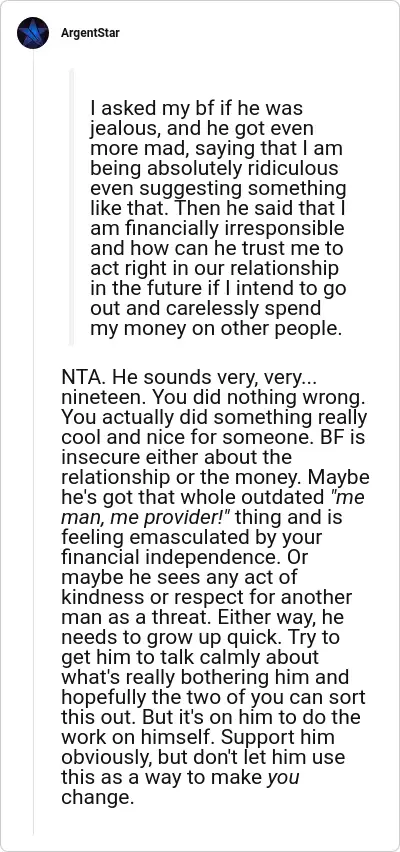Image resolution: width=400 pixels, height=852 pixels.
Task: Click the quote block's gray left bar
Action: [x=71, y=207]
